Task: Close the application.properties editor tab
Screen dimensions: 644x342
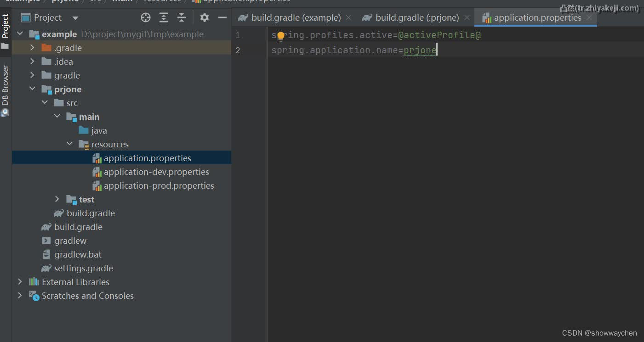Action: point(589,18)
